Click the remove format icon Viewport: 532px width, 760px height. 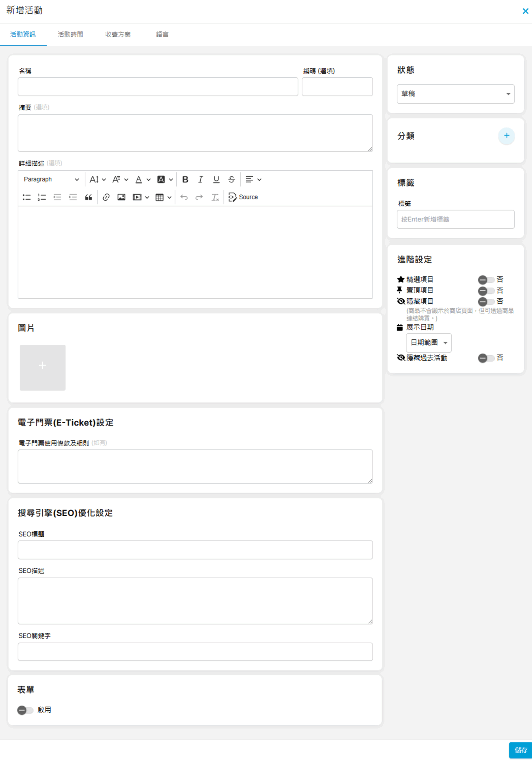tap(215, 197)
